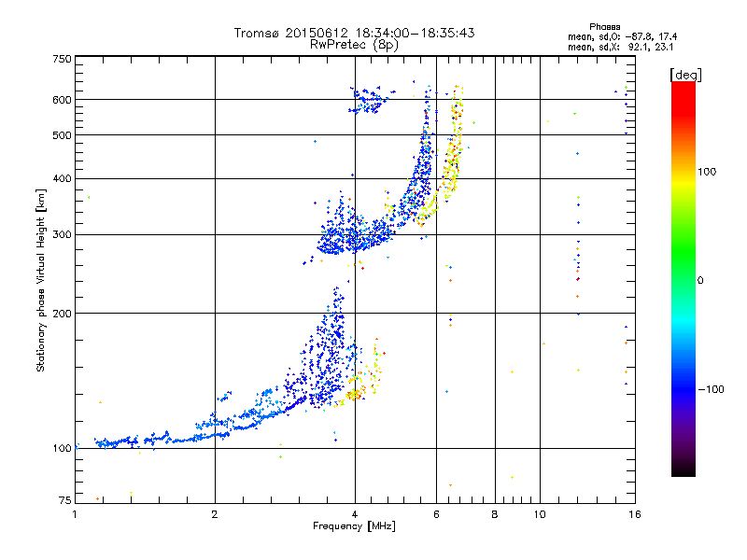Click the colorbar tick label '100'
The height and width of the screenshot is (560, 747).
click(x=707, y=172)
